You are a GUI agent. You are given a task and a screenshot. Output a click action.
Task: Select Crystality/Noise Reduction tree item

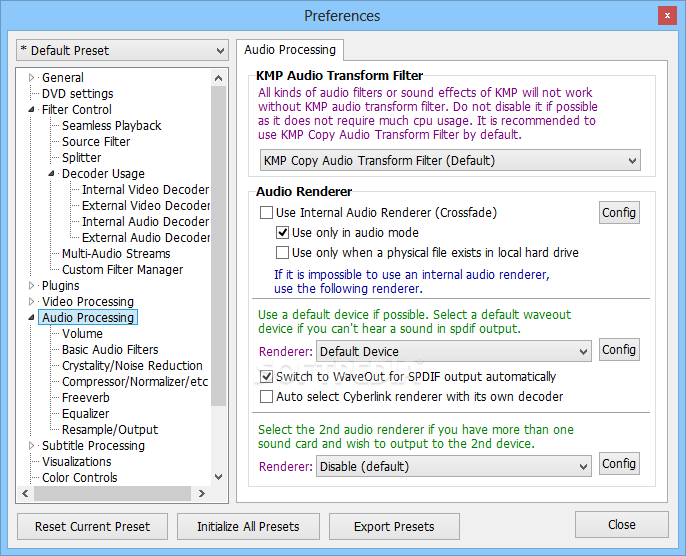(x=132, y=366)
